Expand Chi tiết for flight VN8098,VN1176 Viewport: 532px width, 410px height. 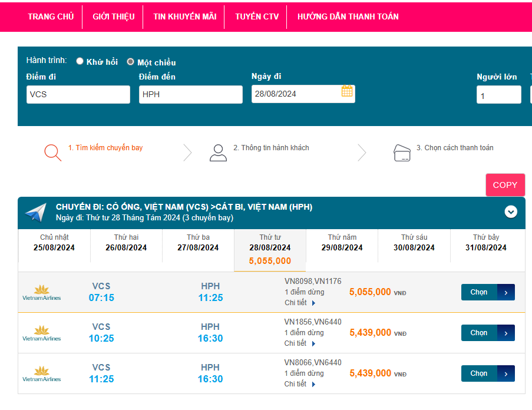[300, 303]
